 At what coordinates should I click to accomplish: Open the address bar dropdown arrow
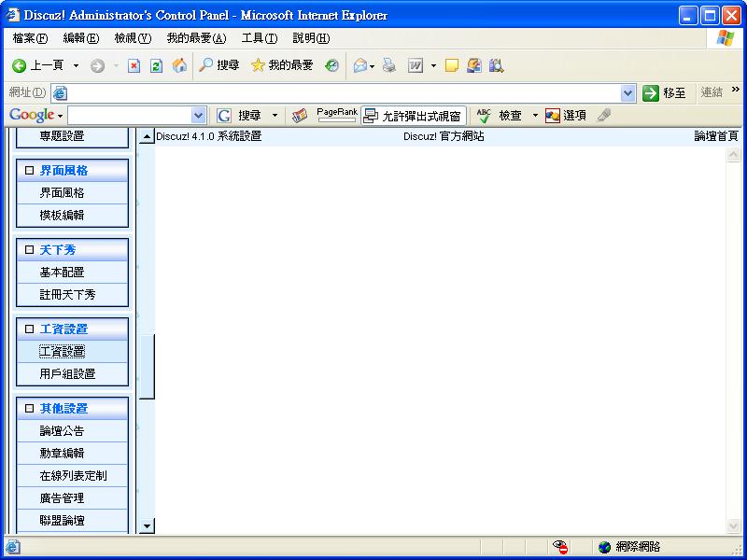(x=627, y=92)
